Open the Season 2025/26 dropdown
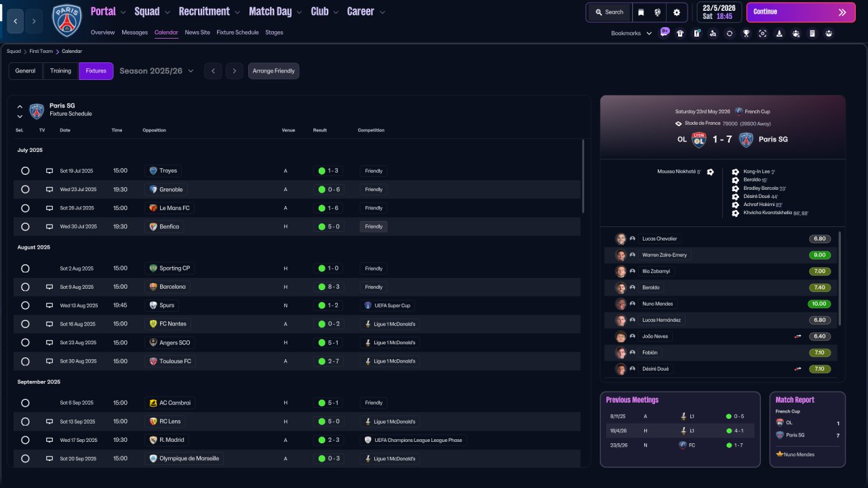Viewport: 868px width, 488px height. [x=157, y=71]
